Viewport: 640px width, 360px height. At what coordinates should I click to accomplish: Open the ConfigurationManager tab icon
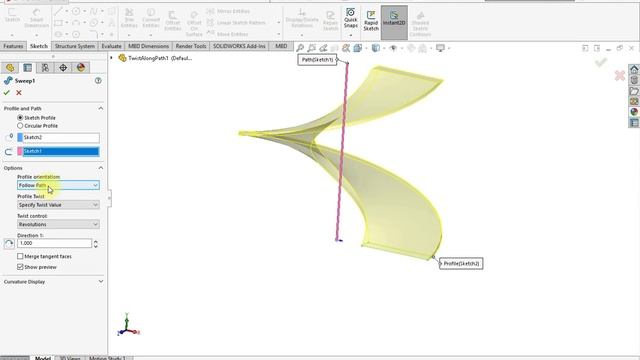coord(45,68)
